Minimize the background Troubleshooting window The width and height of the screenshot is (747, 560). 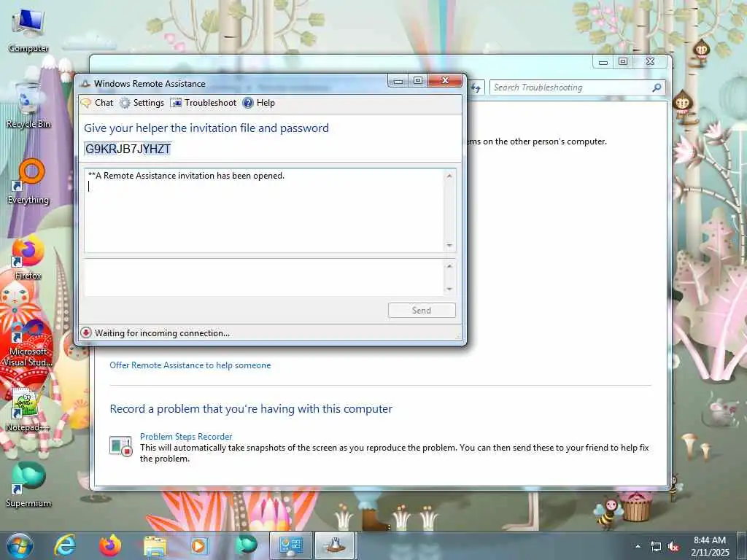point(603,62)
